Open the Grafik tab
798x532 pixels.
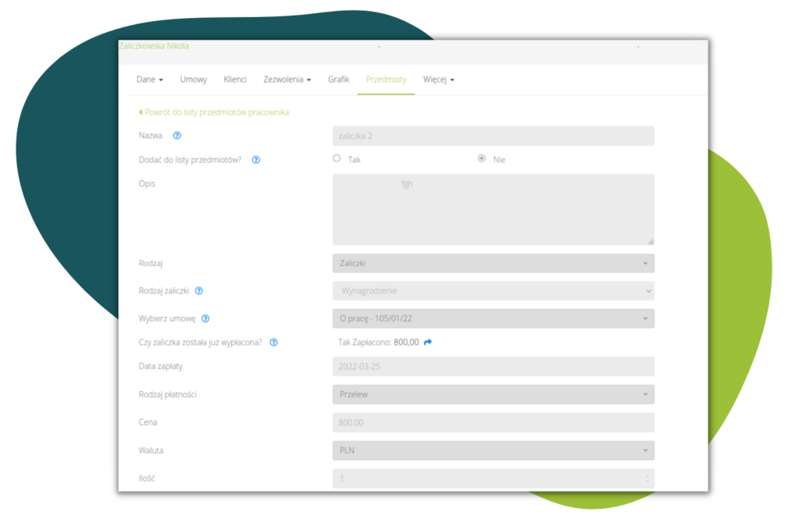338,79
